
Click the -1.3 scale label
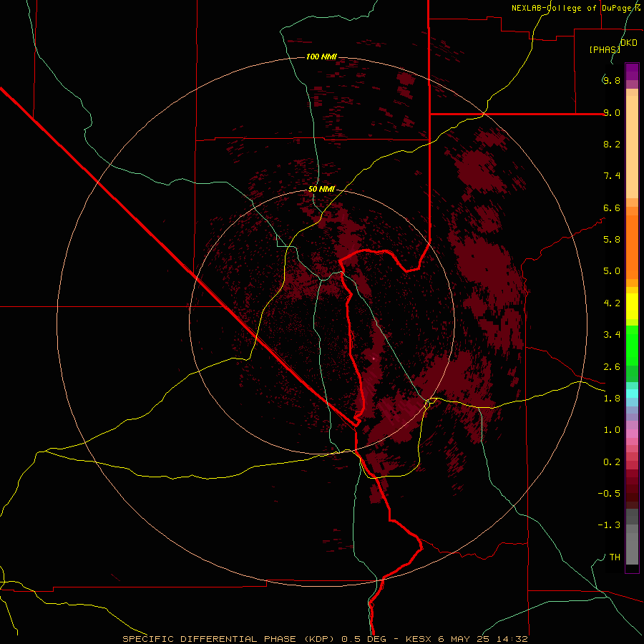click(x=609, y=525)
